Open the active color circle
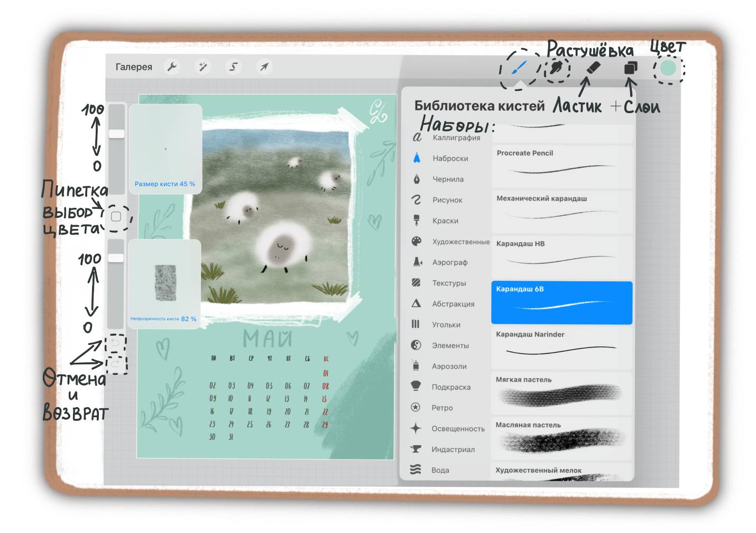This screenshot has width=756, height=533. tap(668, 68)
